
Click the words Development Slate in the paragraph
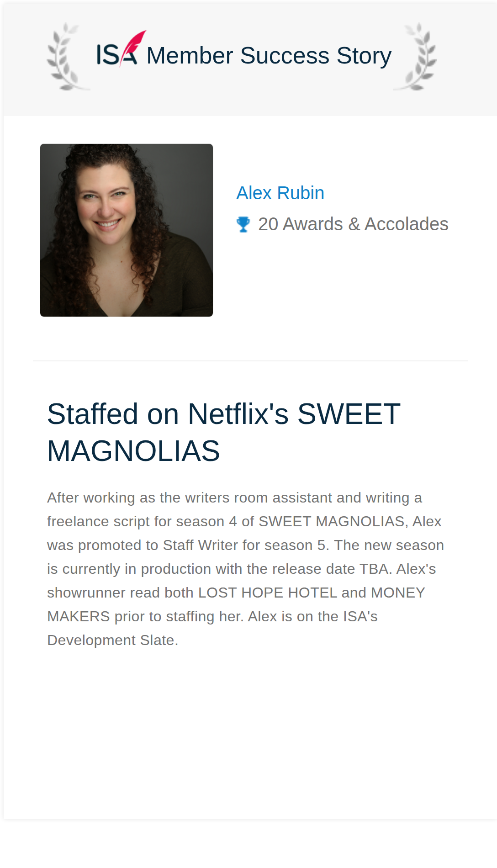[111, 640]
